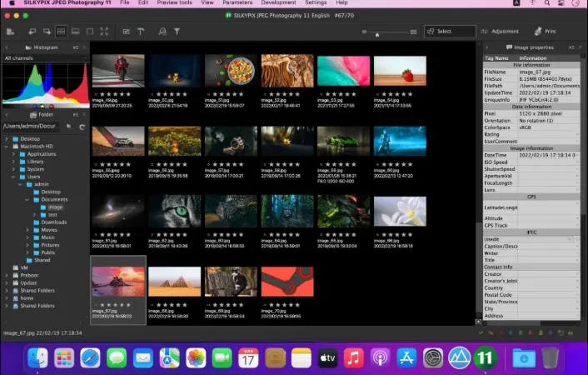This screenshot has height=375, width=588.
Task: Open the All channels histogram dropdown
Action: [45, 58]
